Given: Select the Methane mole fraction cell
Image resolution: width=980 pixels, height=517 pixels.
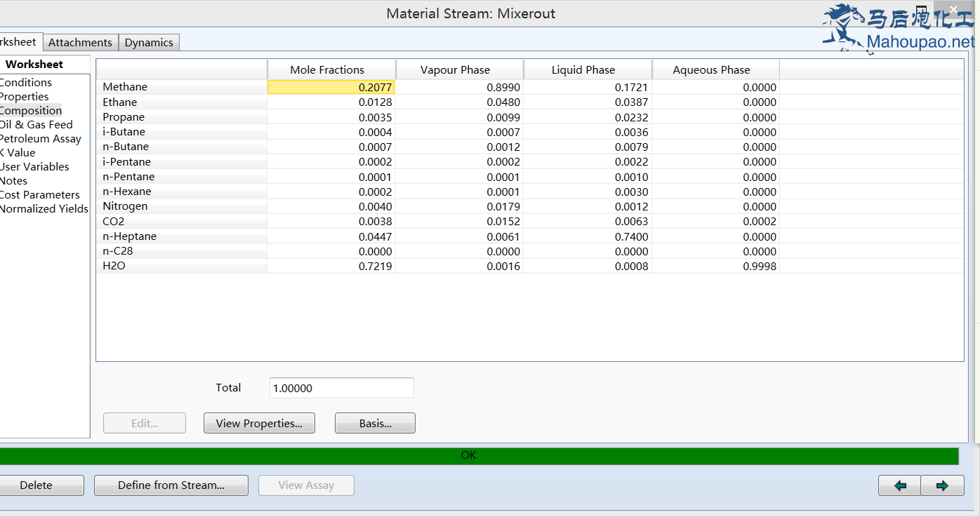Looking at the screenshot, I should click(331, 87).
